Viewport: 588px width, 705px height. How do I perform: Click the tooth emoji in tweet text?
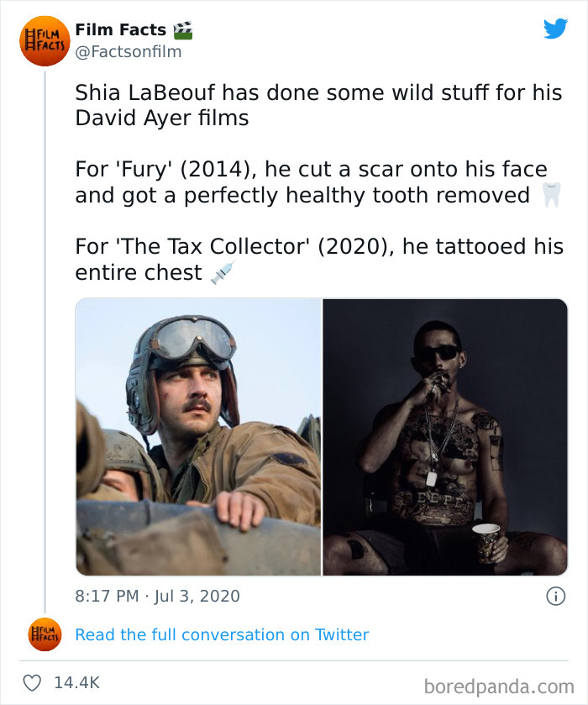(551, 197)
